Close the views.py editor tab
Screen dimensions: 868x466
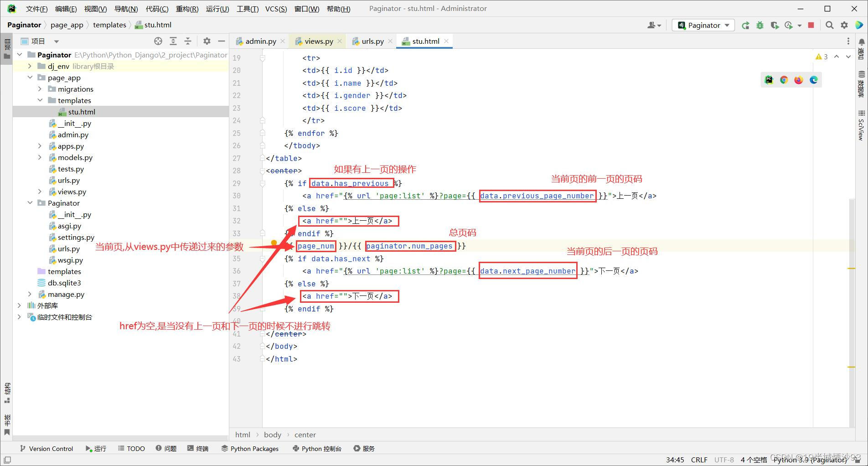pos(340,41)
